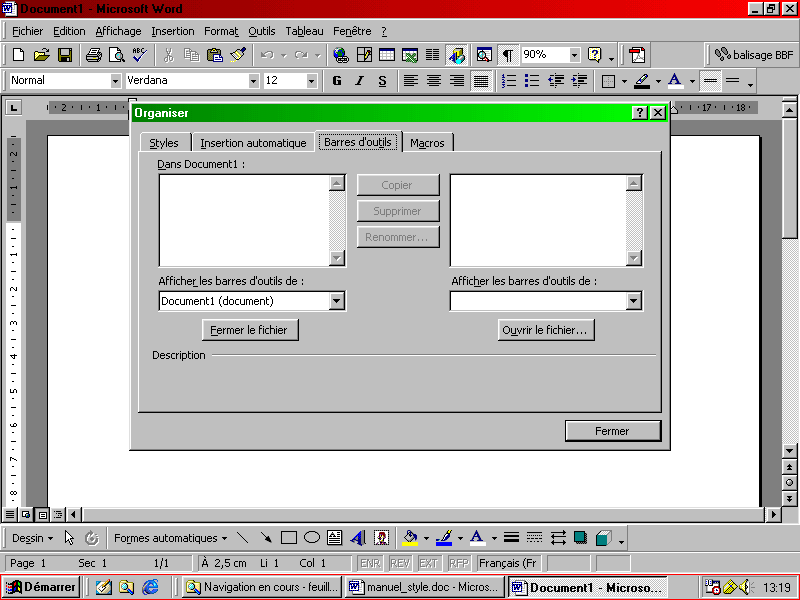Open a file with the folder icon
Screen dimensions: 800x600
point(41,55)
